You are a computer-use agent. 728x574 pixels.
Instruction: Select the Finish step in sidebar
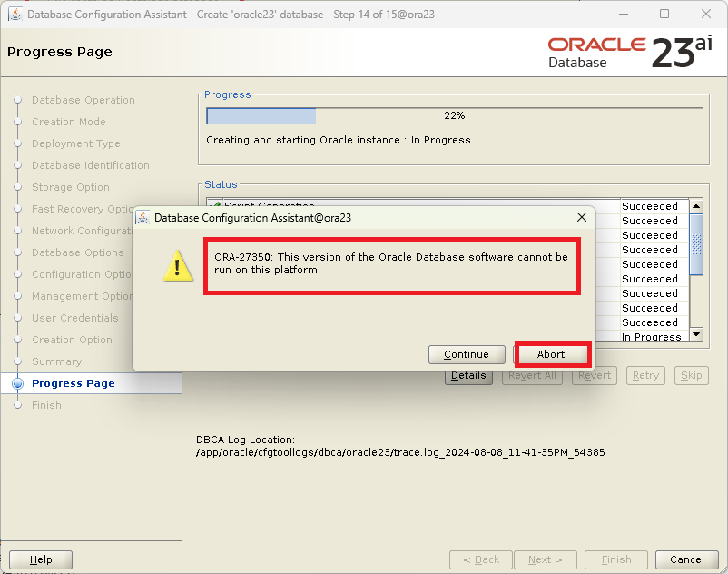click(x=46, y=405)
